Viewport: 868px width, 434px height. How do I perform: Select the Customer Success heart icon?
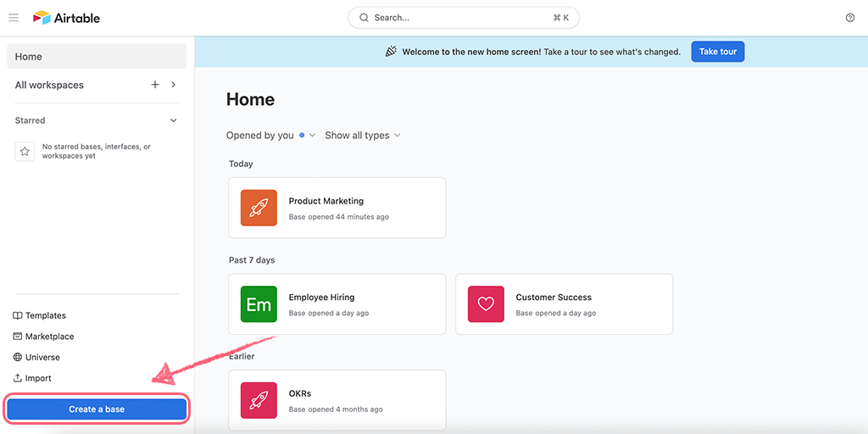click(x=486, y=304)
